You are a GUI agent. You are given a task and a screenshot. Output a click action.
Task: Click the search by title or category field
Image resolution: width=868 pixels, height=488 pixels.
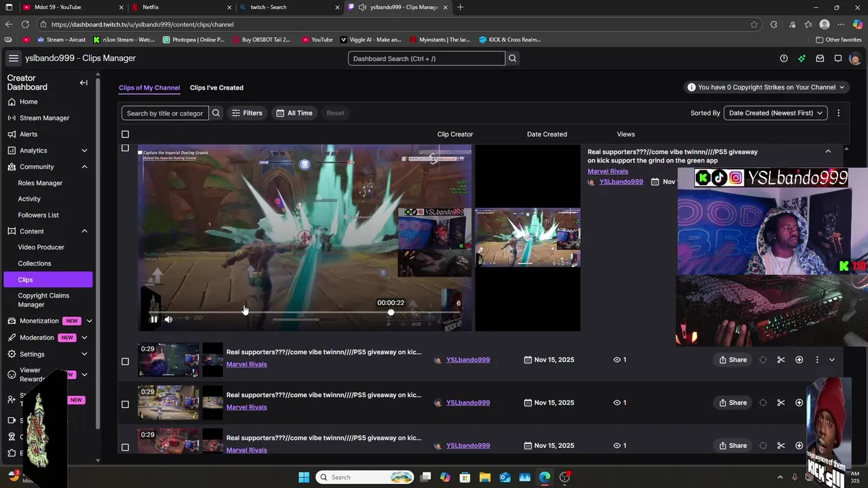165,113
